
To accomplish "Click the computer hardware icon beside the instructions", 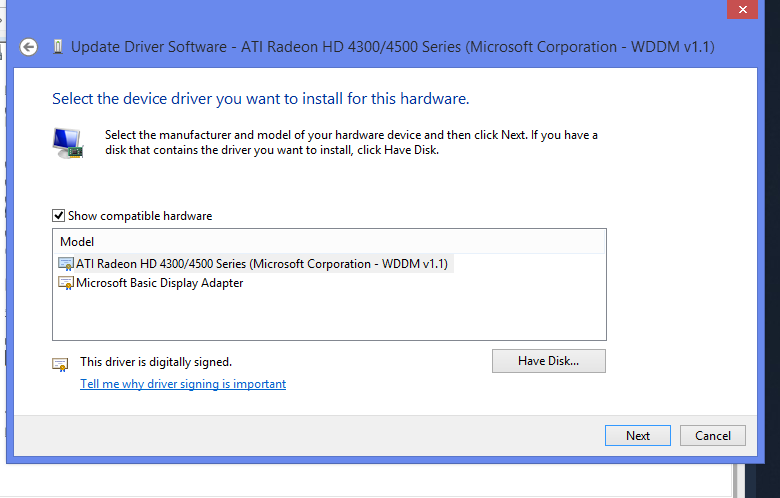I will point(67,142).
